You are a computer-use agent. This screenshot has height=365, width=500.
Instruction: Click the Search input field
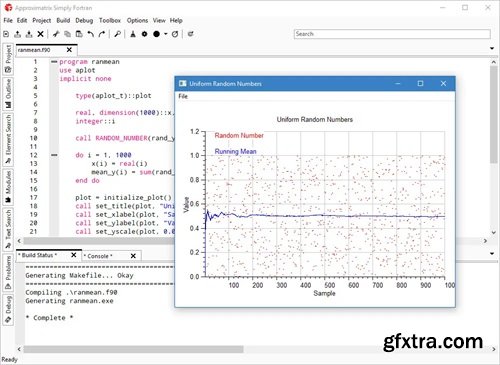(392, 34)
